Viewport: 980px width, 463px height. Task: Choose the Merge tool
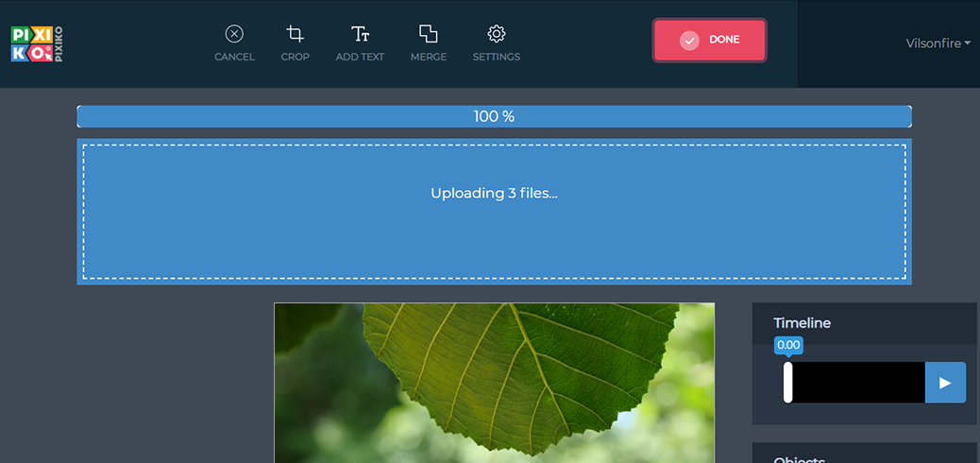(x=428, y=43)
